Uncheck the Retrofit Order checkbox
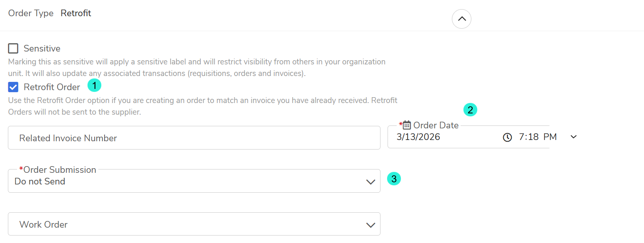 [13, 87]
